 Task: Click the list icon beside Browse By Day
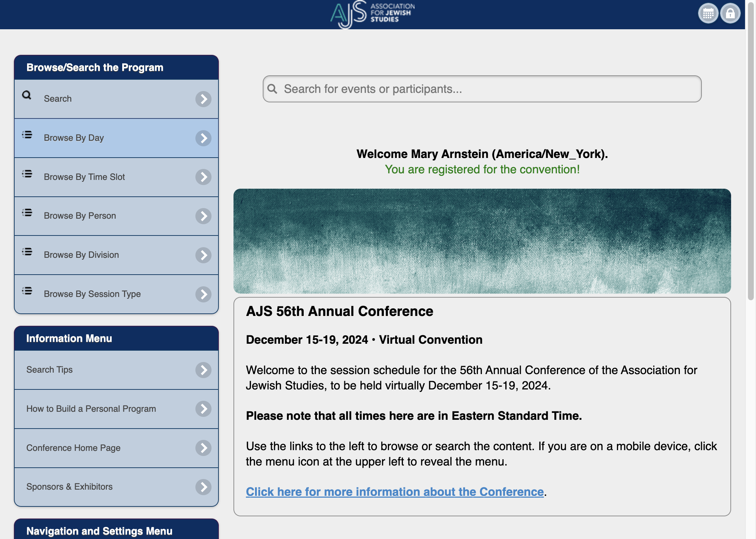point(27,135)
